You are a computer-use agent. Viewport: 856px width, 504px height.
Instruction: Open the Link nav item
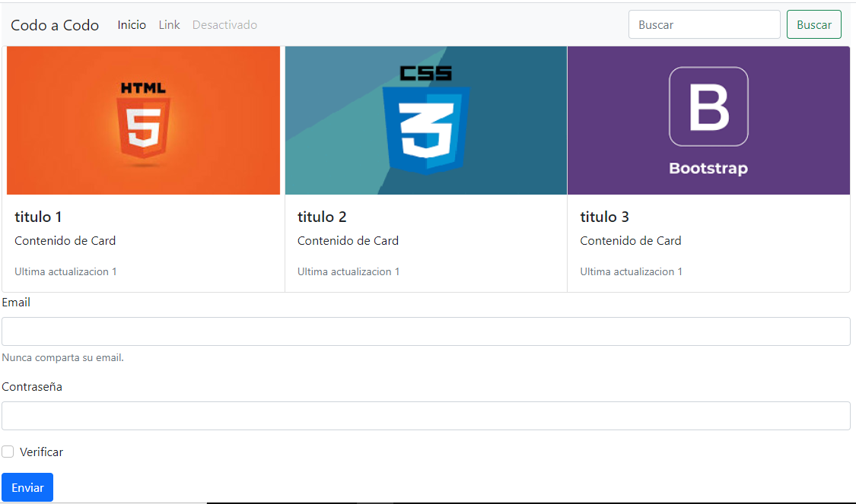169,25
